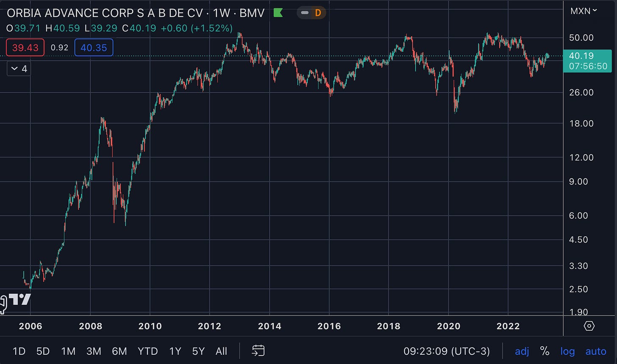Click the 2010 time axis label
This screenshot has height=364, width=617.
tap(150, 326)
